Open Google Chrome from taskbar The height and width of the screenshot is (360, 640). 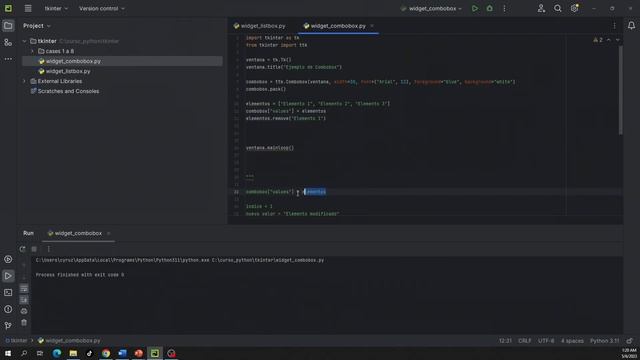point(106,353)
